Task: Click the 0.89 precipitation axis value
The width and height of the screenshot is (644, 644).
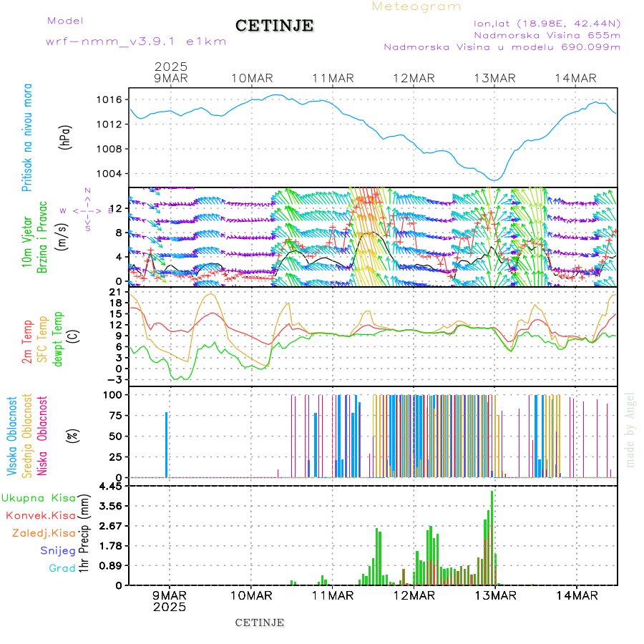Action: click(111, 566)
